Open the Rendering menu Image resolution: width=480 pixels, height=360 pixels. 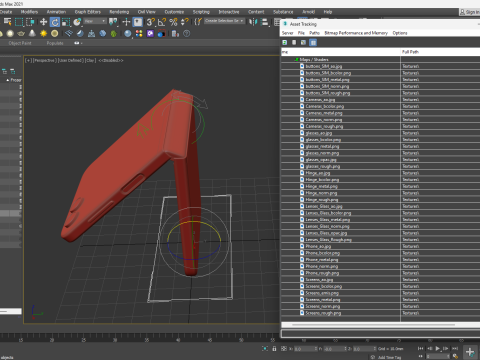pyautogui.click(x=119, y=12)
